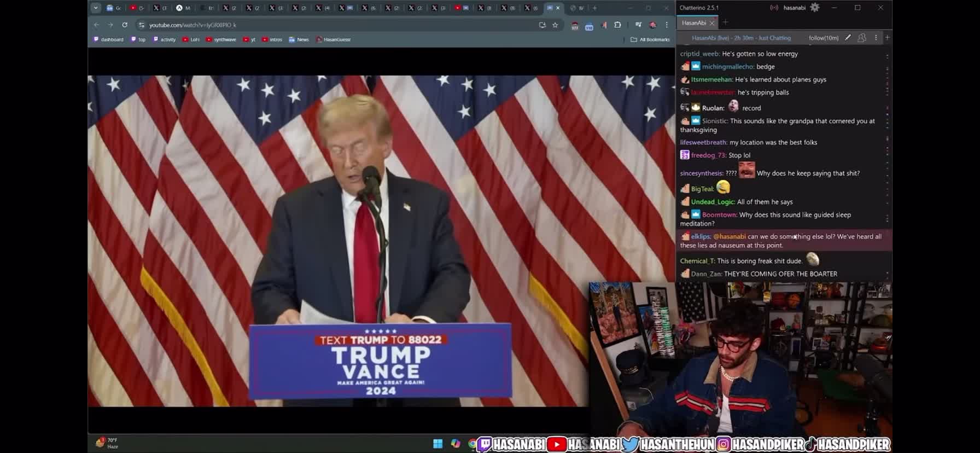Viewport: 980px width, 453px height.
Task: Click username lifesweetbreath in chat
Action: tap(704, 143)
